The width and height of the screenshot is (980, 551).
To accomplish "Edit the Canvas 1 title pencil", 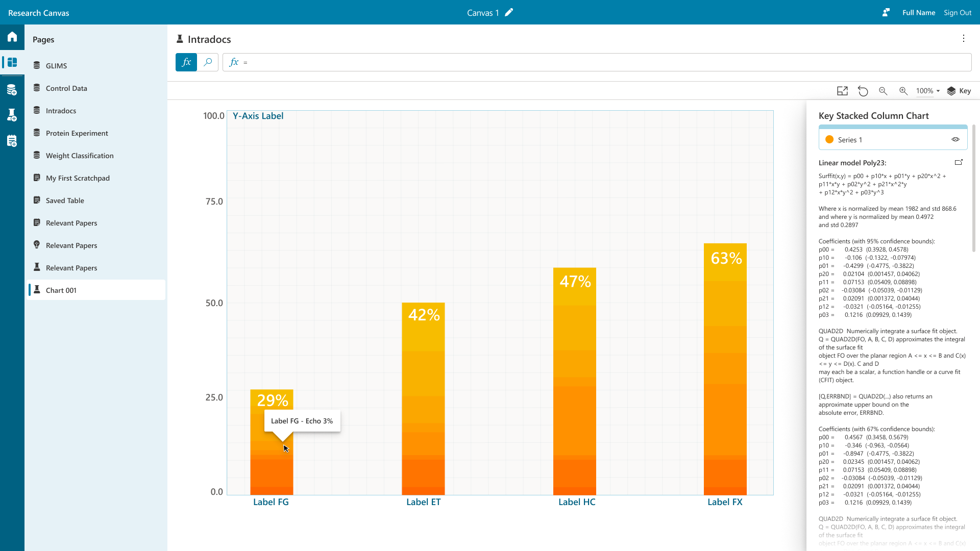I will [x=509, y=13].
